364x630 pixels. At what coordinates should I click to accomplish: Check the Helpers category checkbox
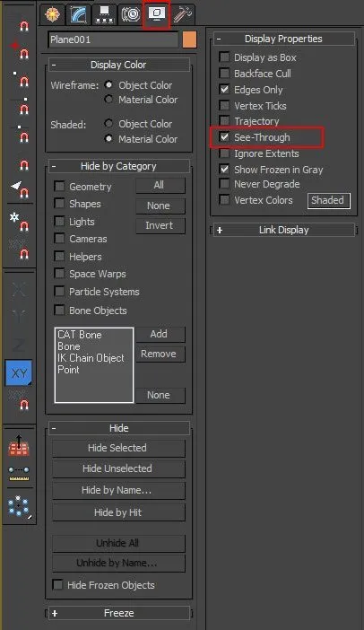59,256
